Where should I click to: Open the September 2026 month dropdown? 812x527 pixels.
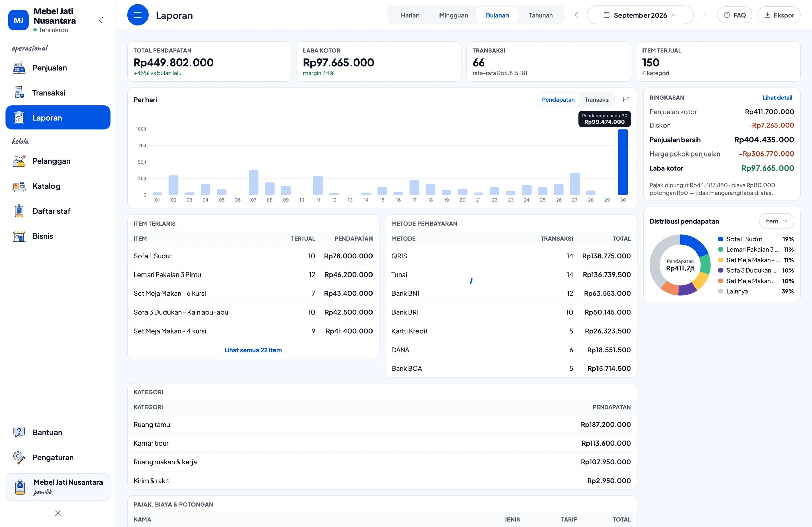[x=640, y=15]
